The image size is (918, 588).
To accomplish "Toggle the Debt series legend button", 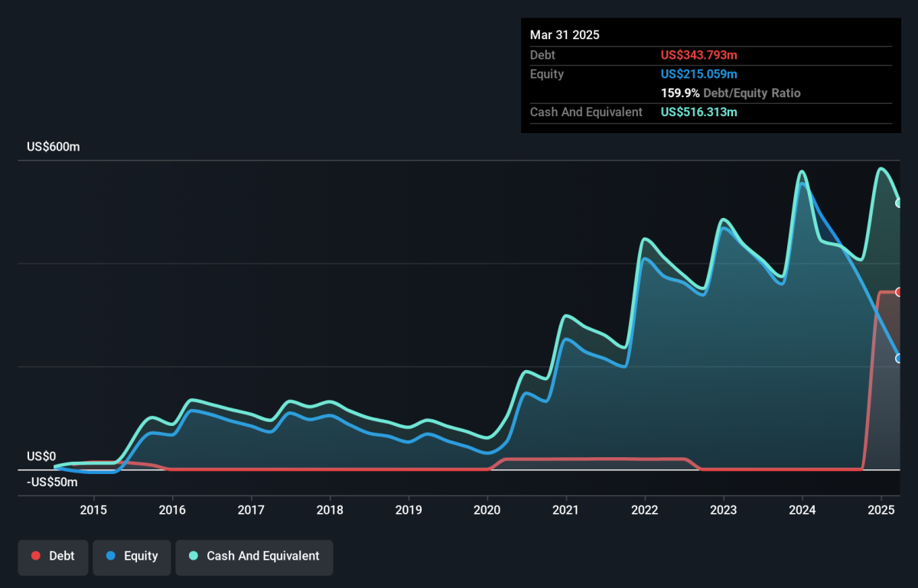I will tap(53, 557).
